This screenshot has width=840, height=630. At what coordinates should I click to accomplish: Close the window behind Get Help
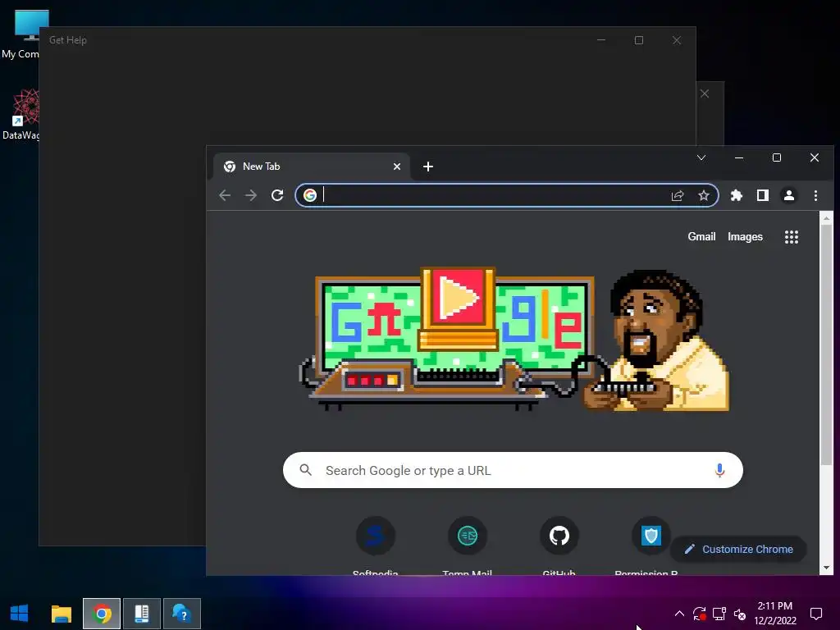(705, 94)
